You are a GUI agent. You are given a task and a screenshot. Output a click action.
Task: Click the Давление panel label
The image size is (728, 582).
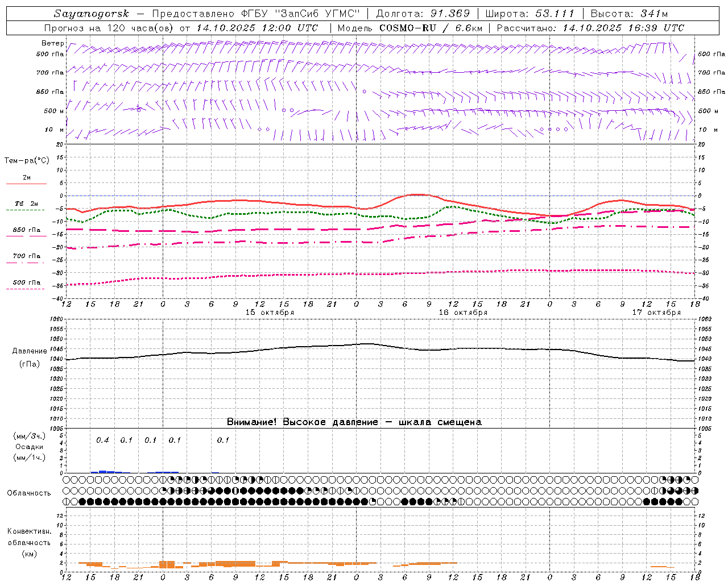coord(30,351)
